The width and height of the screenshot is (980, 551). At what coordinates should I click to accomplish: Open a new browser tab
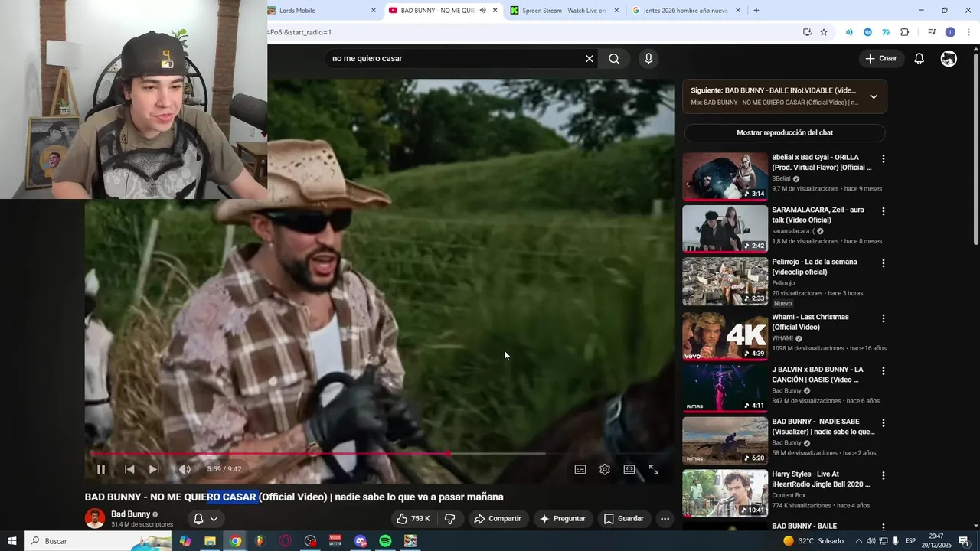[756, 11]
